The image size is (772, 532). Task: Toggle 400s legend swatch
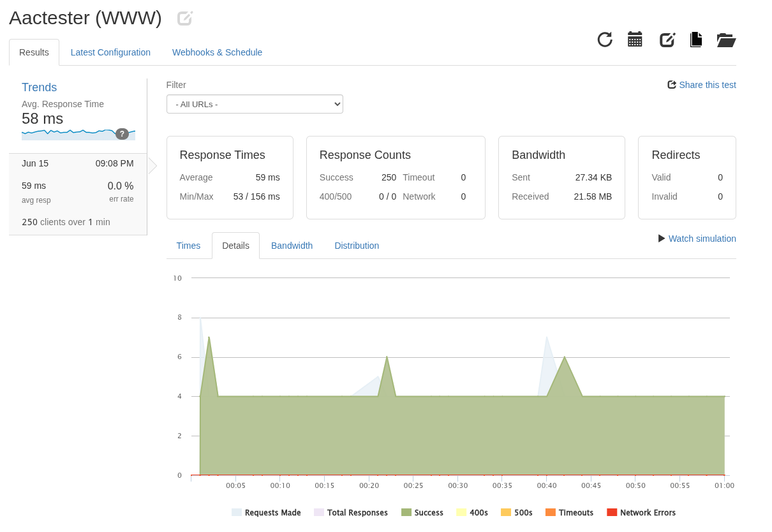click(461, 512)
